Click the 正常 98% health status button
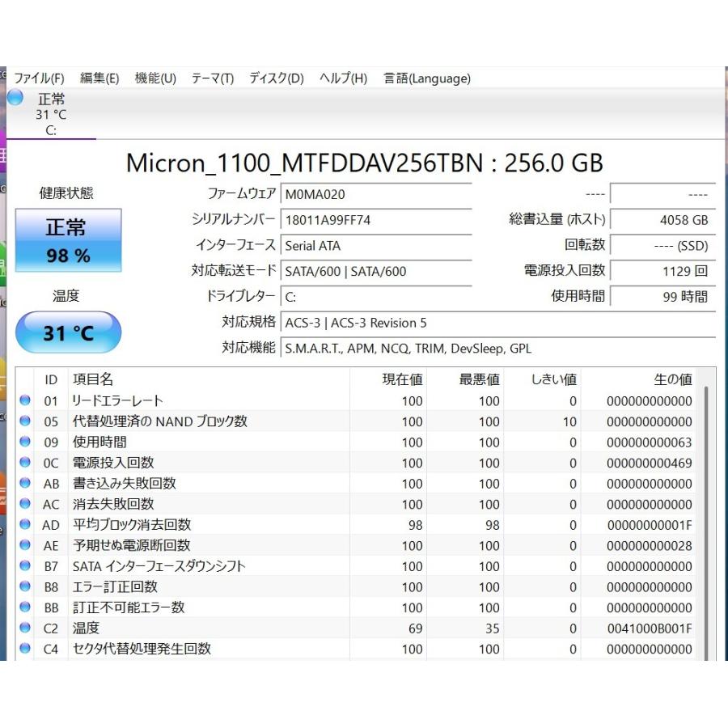Viewport: 728px width, 728px height. click(x=68, y=240)
